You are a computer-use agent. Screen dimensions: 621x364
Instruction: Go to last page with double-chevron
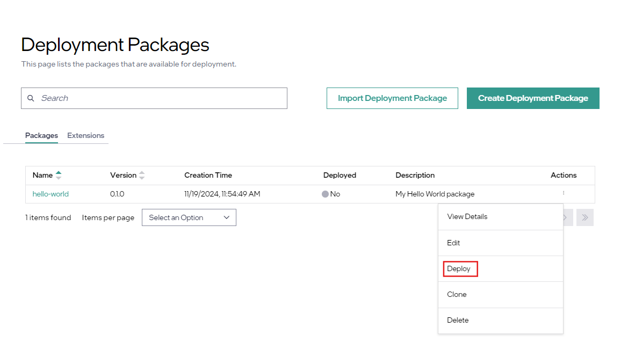point(584,217)
